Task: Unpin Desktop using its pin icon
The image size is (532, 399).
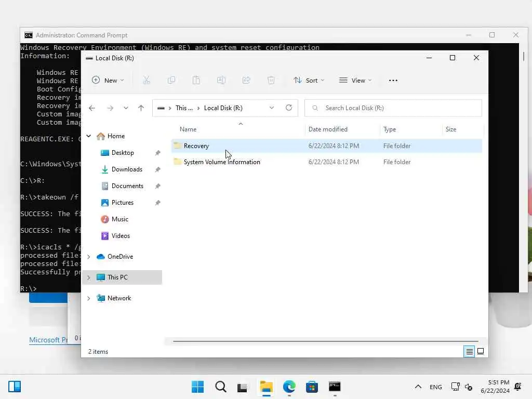Action: tap(158, 153)
